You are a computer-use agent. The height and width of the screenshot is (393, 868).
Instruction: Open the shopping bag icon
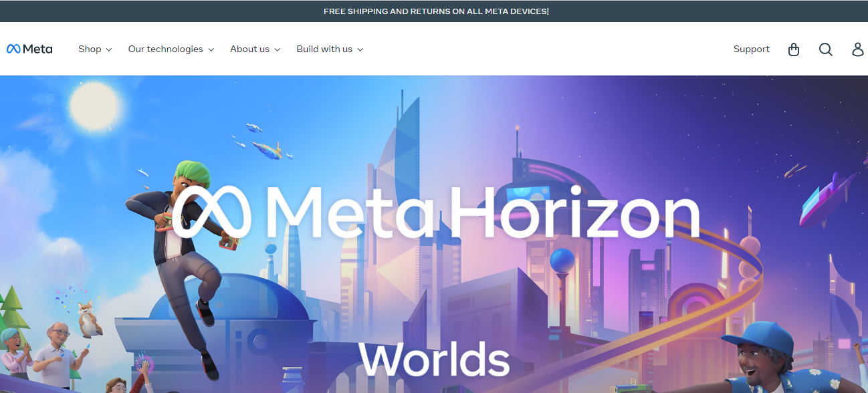[x=794, y=49]
